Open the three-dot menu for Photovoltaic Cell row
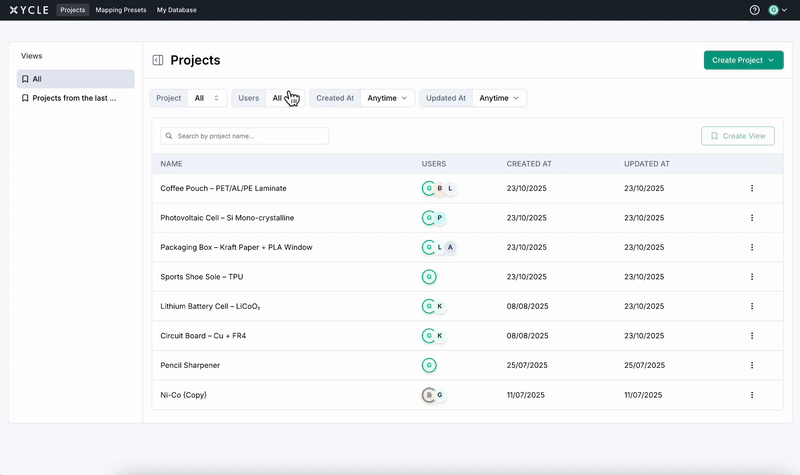 click(752, 218)
